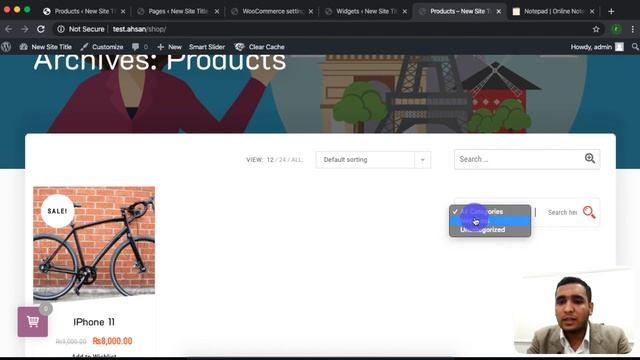Close the Widgets tab

[x=404, y=11]
